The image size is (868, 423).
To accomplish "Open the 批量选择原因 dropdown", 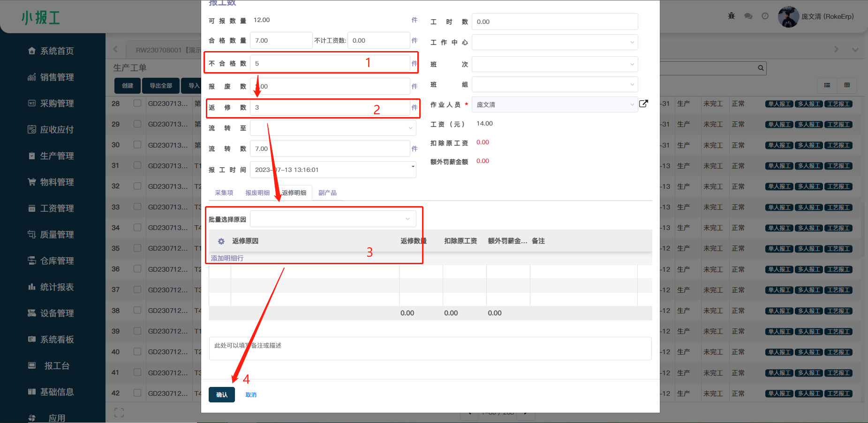I will pos(333,219).
